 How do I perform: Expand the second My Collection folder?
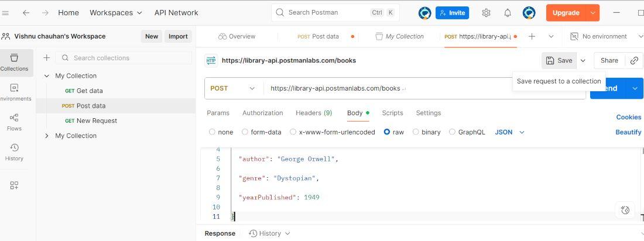(47, 136)
